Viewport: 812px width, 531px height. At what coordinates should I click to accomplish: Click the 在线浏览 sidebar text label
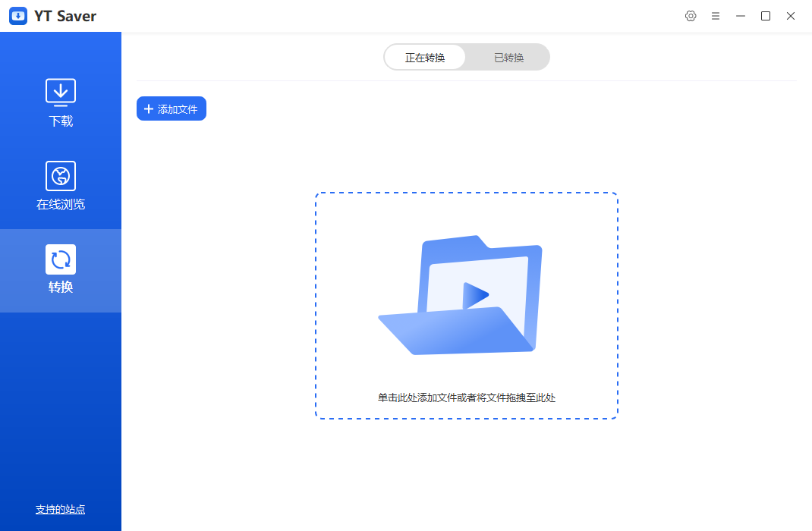tap(61, 205)
